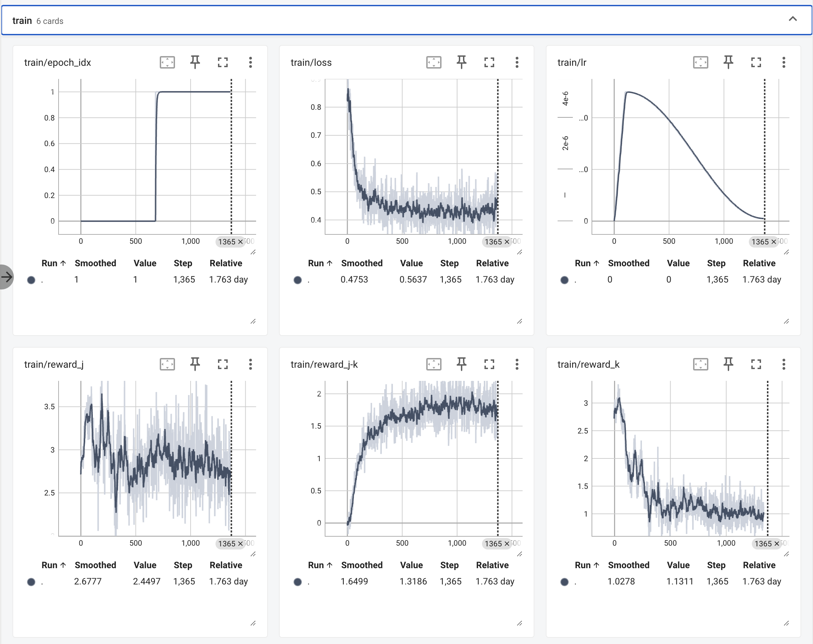This screenshot has height=644, width=813.
Task: Click resize handle at train/epoch_idx card corner
Action: tap(253, 321)
